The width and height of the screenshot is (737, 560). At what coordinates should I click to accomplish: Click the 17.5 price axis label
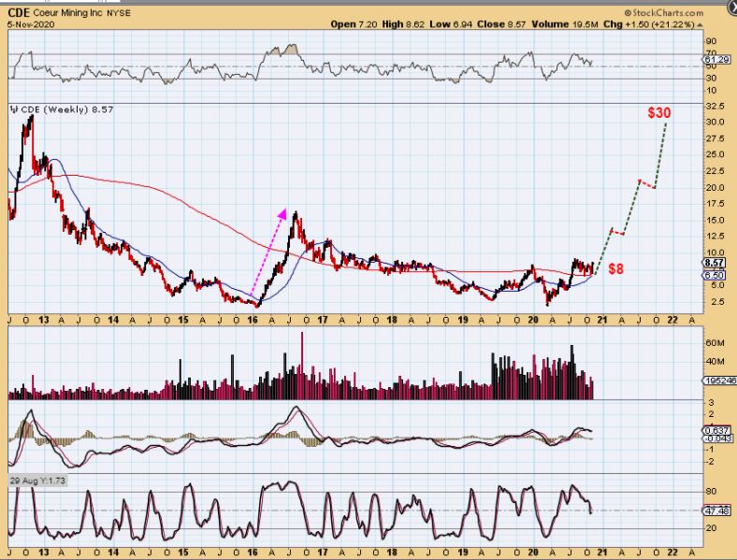click(715, 204)
